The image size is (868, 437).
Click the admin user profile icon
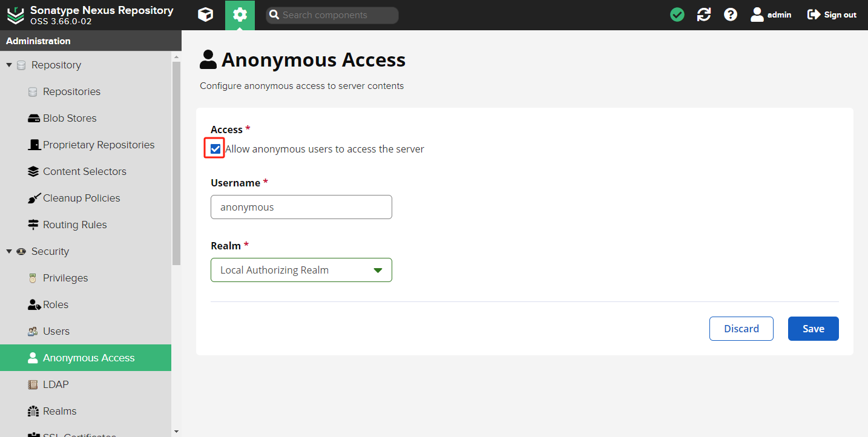pyautogui.click(x=757, y=15)
